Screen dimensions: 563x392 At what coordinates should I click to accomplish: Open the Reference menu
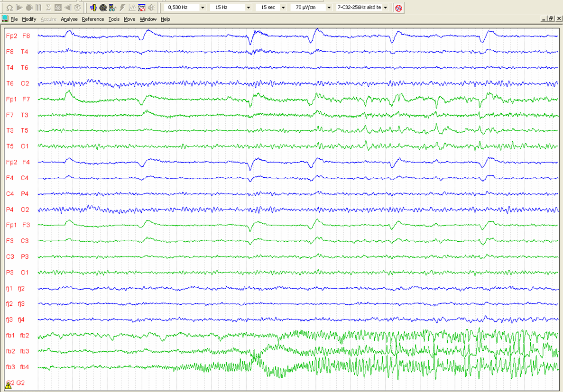pos(93,19)
